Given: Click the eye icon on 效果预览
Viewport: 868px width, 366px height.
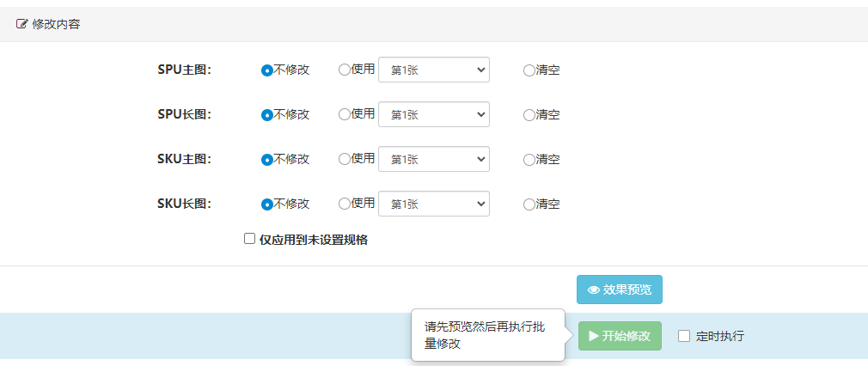Looking at the screenshot, I should click(593, 290).
